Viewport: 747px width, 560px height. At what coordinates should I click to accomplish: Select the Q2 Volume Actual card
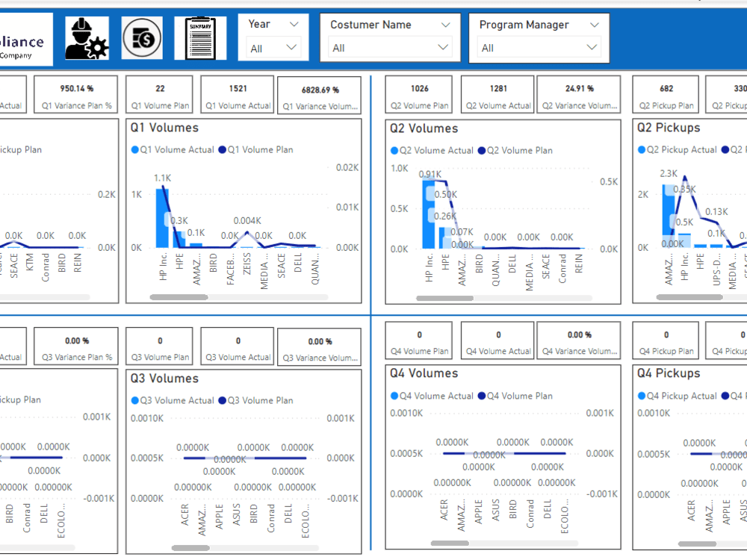497,94
